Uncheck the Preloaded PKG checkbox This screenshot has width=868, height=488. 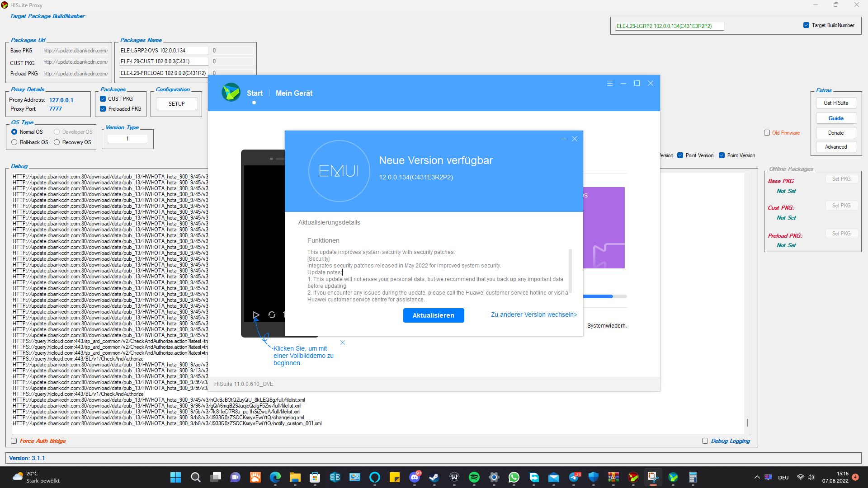point(103,109)
